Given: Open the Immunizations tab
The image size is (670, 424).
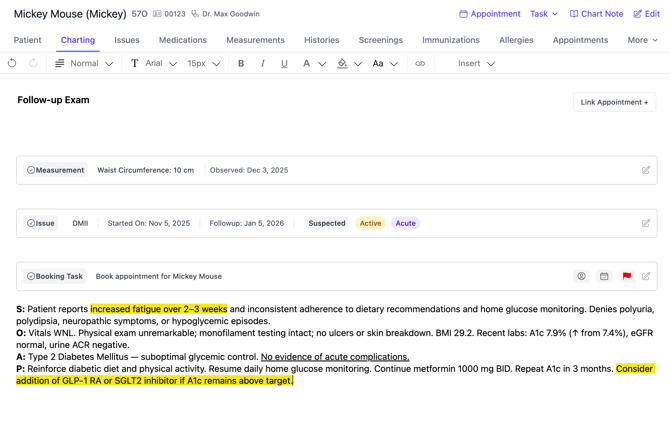Looking at the screenshot, I should (450, 40).
